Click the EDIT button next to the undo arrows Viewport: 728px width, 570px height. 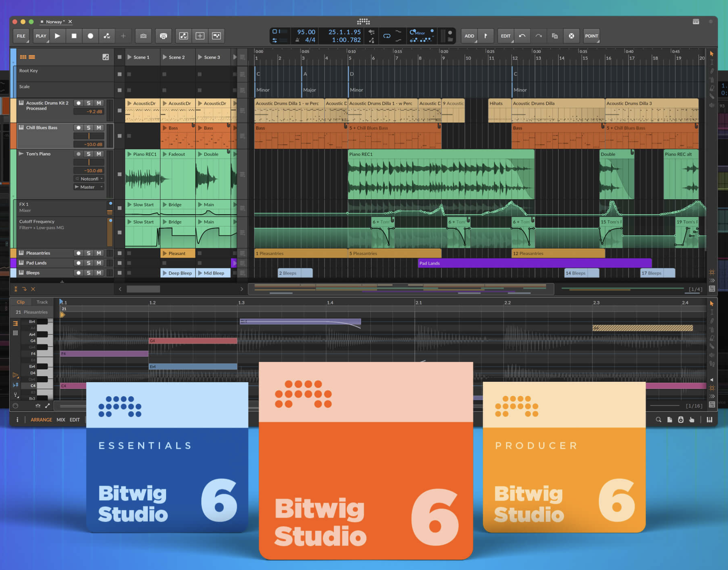[x=505, y=36]
